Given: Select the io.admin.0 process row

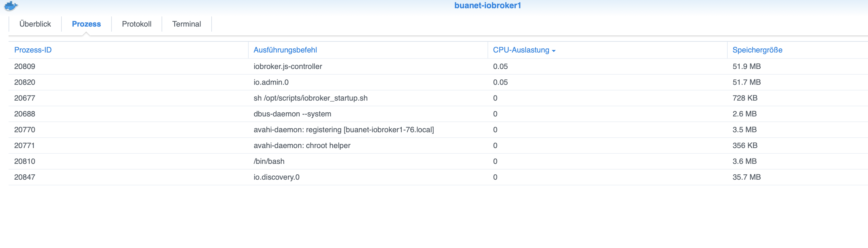Looking at the screenshot, I should (271, 83).
